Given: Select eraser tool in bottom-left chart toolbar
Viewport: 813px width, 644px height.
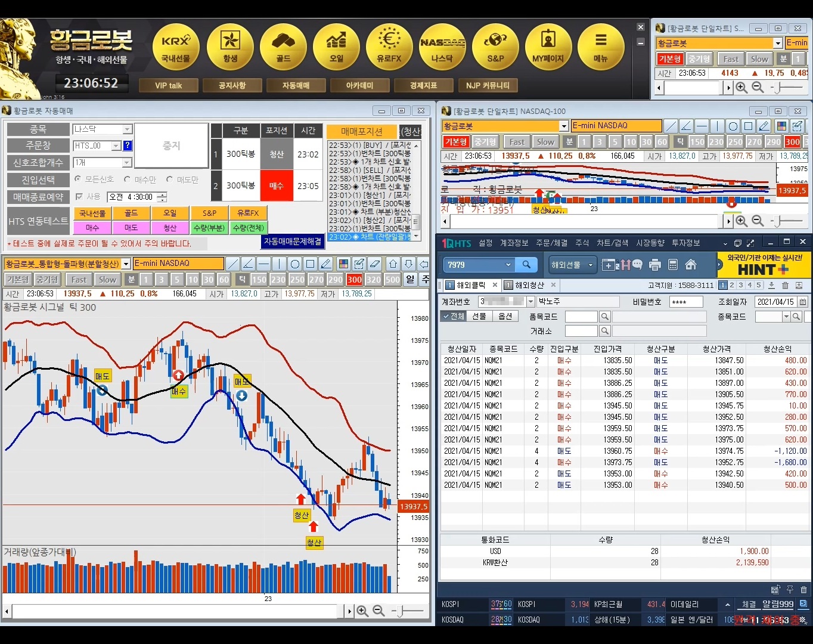Looking at the screenshot, I should (375, 264).
